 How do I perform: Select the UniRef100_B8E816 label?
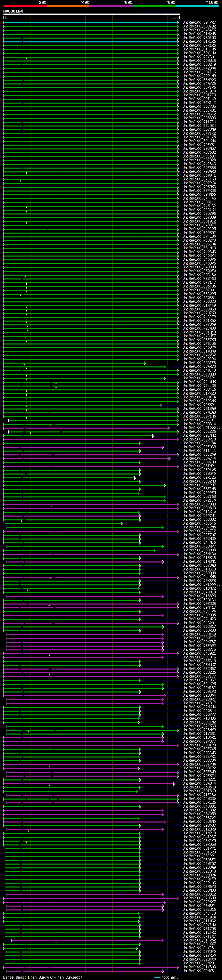pos(199,910)
